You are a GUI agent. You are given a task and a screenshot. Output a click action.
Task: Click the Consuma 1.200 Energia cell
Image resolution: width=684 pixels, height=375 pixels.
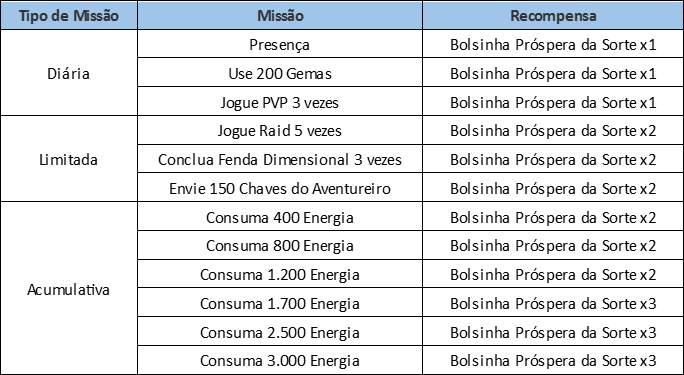point(280,274)
